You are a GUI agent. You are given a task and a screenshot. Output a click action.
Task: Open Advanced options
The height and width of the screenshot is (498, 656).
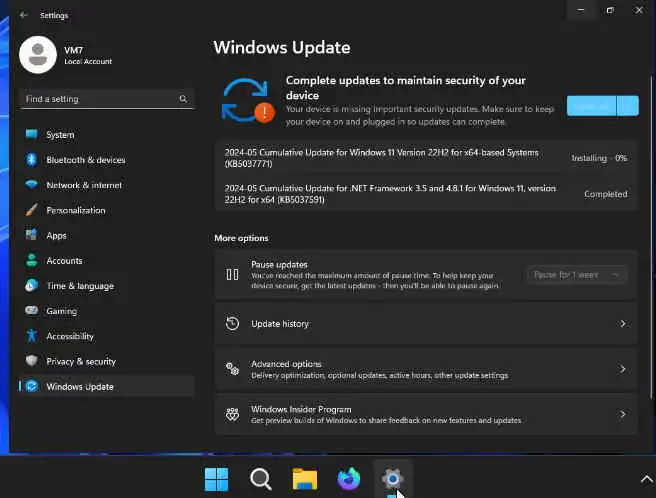click(x=426, y=369)
